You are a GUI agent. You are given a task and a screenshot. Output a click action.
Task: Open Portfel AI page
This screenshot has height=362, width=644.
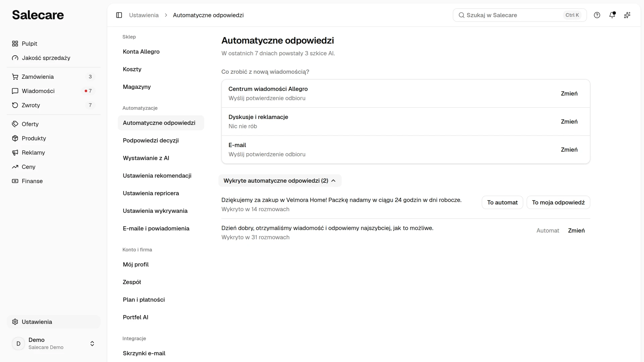click(161, 317)
